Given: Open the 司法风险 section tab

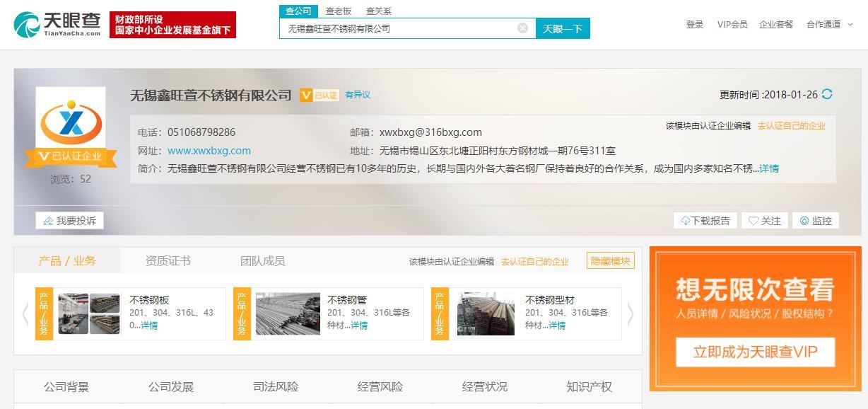Looking at the screenshot, I should (276, 387).
